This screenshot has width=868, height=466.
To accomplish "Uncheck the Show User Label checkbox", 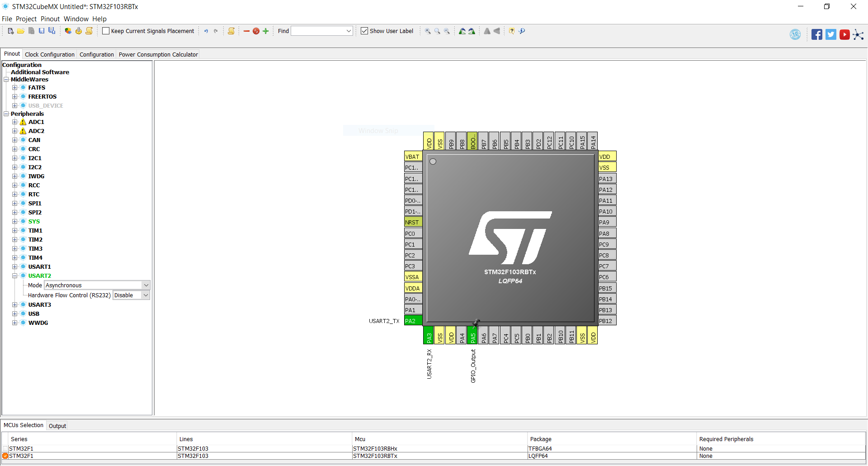I will pyautogui.click(x=364, y=31).
